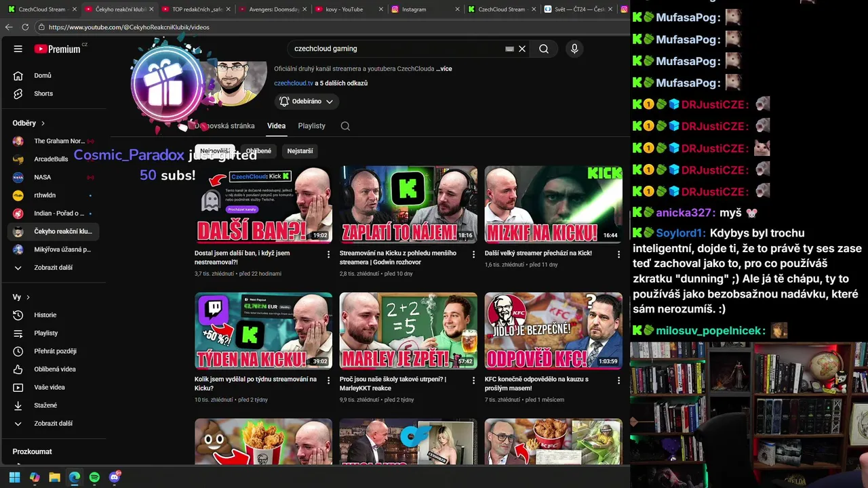This screenshot has height=488, width=868.
Task: Open on-screen keyboard icon in search box
Action: (509, 49)
